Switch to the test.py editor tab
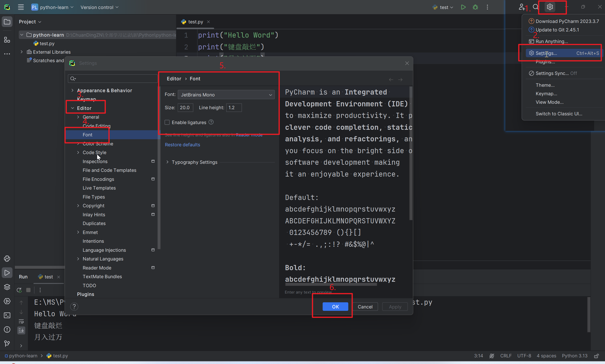The width and height of the screenshot is (605, 364). pos(195,22)
